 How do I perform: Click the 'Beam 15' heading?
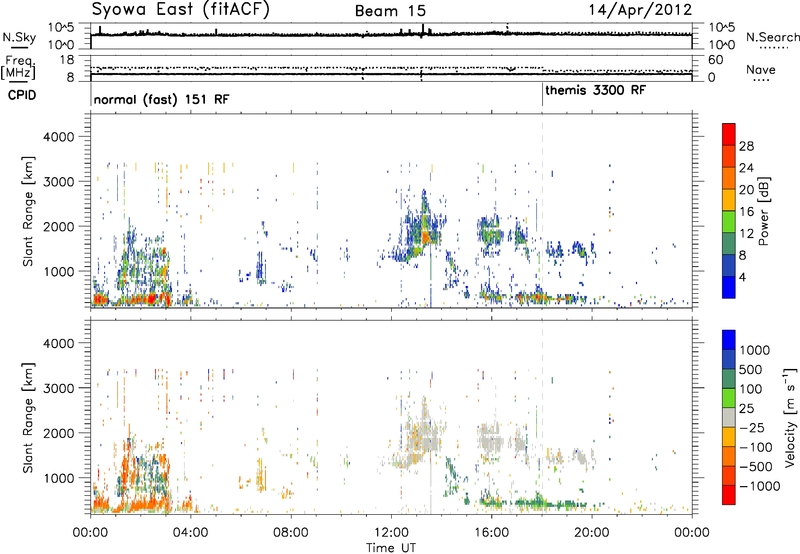click(x=390, y=11)
